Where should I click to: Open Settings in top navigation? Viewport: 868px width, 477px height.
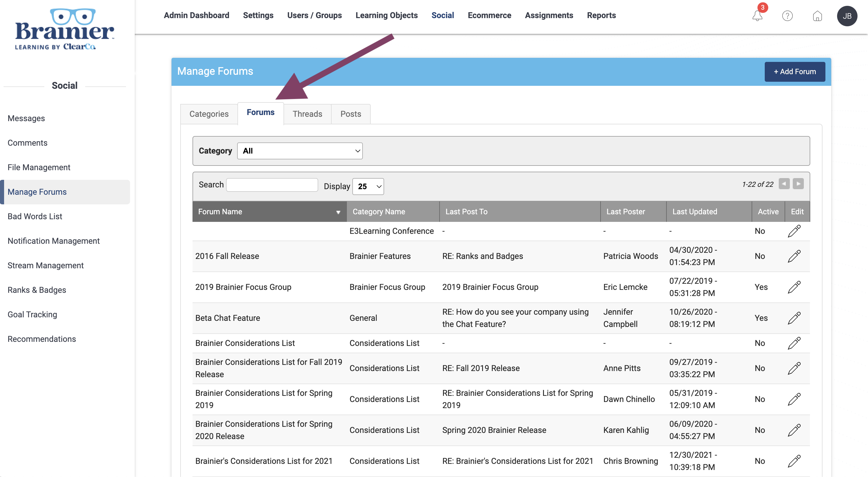click(x=258, y=15)
